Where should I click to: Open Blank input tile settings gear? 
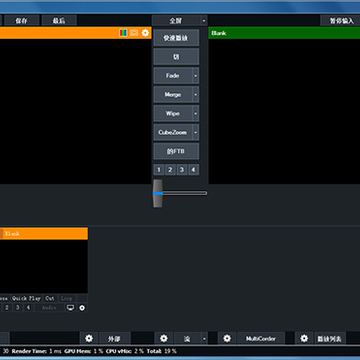click(x=82, y=308)
